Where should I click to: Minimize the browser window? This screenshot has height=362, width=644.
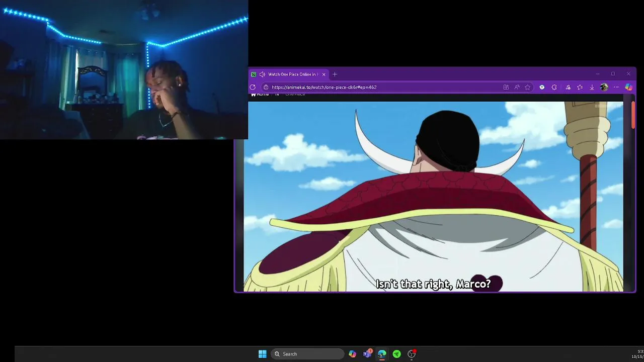coord(597,74)
